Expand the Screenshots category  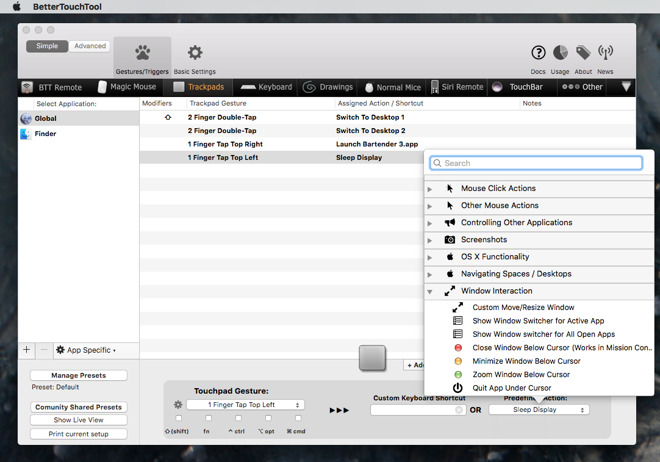pos(430,241)
